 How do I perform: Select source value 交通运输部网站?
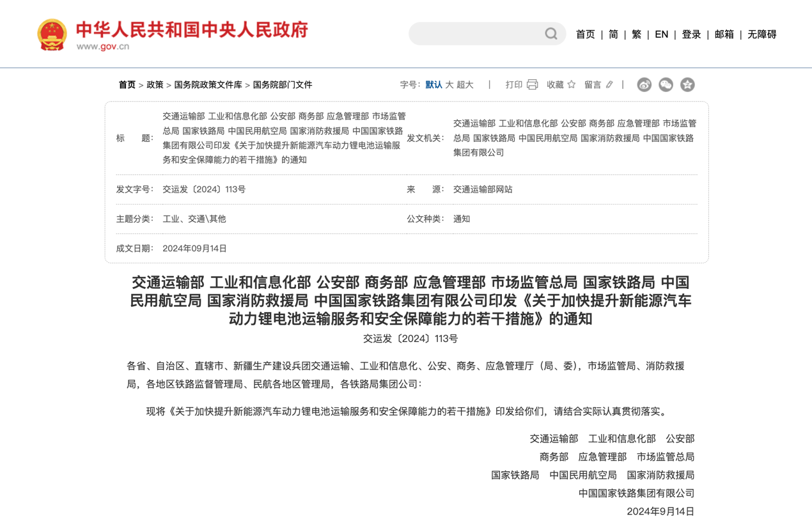click(x=483, y=189)
